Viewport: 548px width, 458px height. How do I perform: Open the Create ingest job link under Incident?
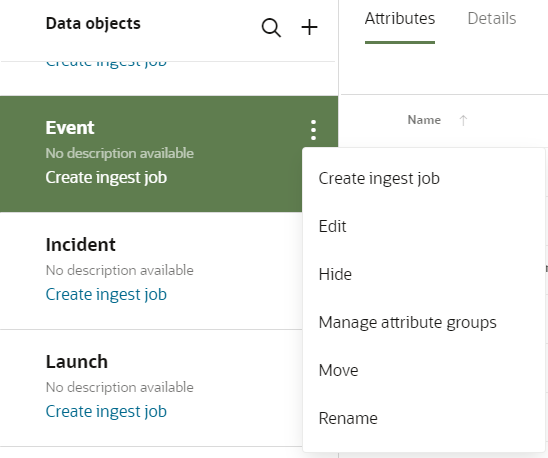pos(106,295)
